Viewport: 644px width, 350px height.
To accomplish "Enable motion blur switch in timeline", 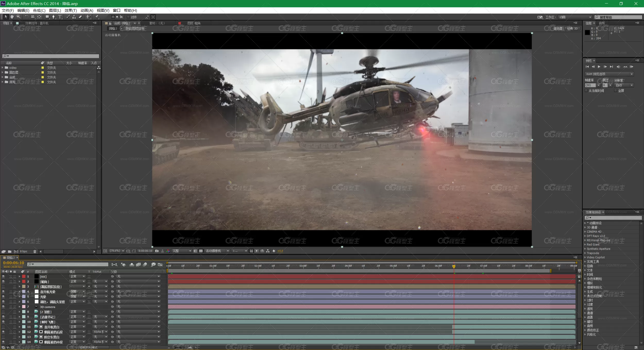I will tap(145, 265).
